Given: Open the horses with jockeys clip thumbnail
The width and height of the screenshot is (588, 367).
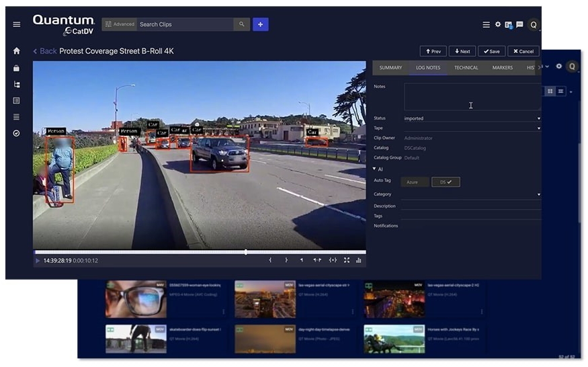Looking at the screenshot, I should [x=394, y=339].
